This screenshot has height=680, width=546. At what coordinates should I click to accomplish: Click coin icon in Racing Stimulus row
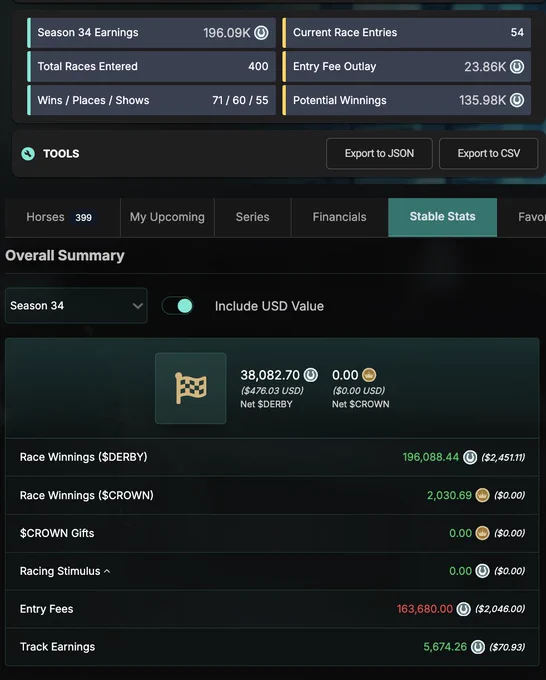click(482, 571)
